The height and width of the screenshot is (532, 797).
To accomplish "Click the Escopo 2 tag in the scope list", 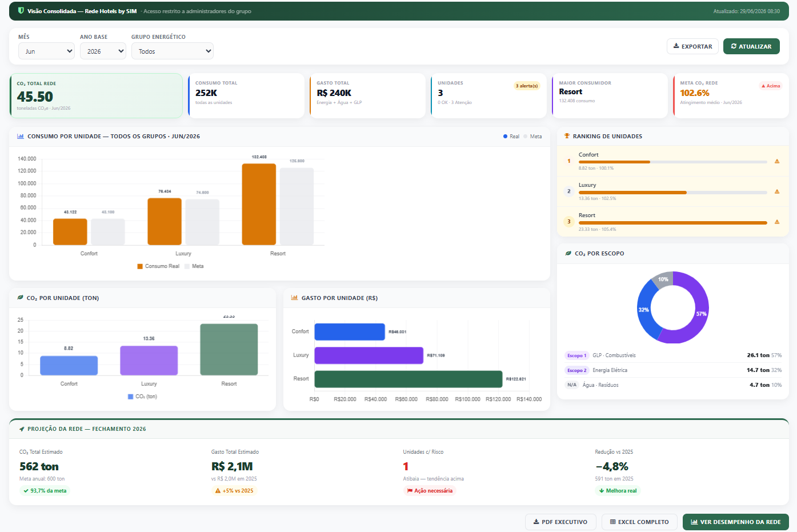I will point(576,370).
